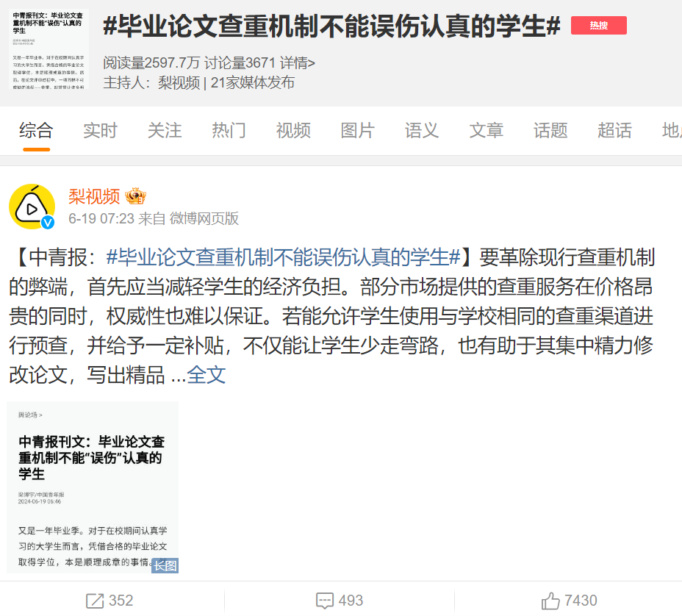Select the 视频 tab
The height and width of the screenshot is (616, 682).
coord(293,131)
